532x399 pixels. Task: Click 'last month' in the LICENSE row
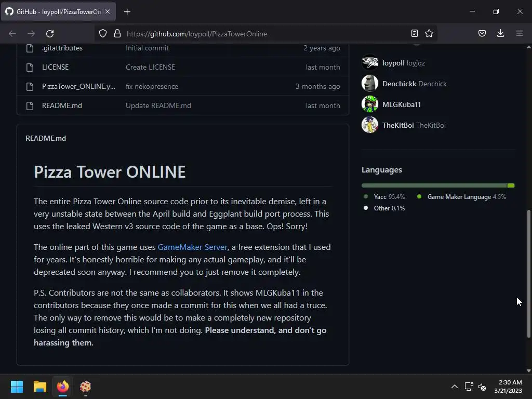pos(323,67)
